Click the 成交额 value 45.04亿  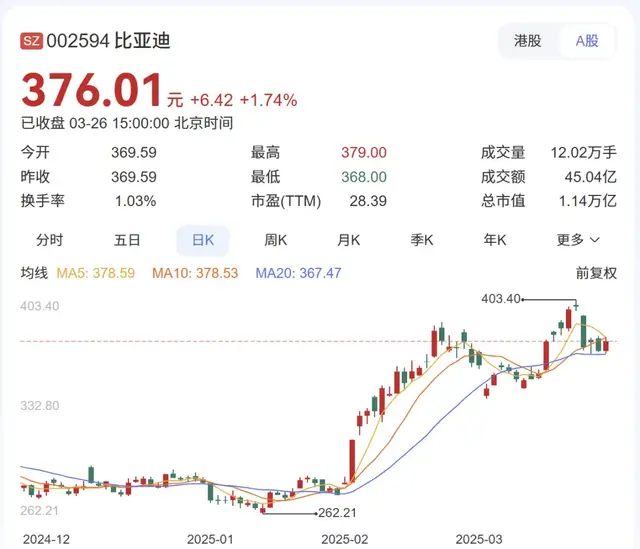click(x=591, y=177)
